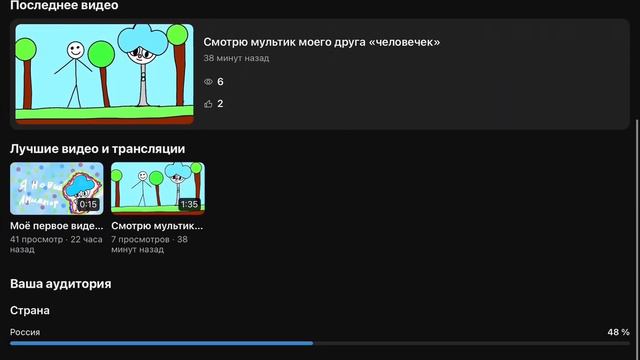This screenshot has width=640, height=360.
Task: Select the «Ваша аудитория» heading
Action: [x=60, y=284]
